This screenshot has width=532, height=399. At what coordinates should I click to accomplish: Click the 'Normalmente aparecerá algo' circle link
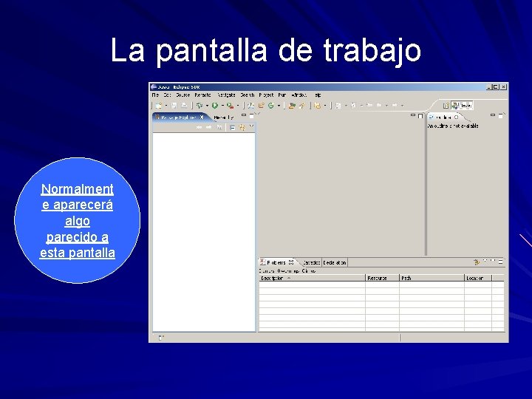coord(78,221)
